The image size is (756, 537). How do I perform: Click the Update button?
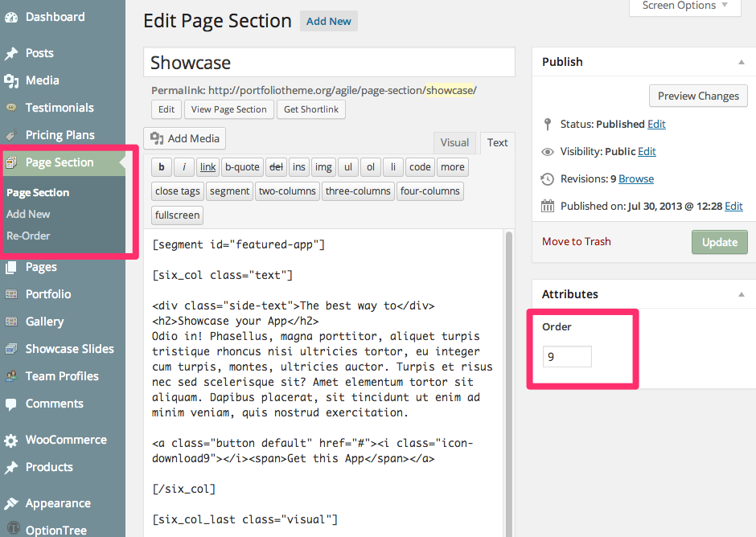(x=719, y=241)
